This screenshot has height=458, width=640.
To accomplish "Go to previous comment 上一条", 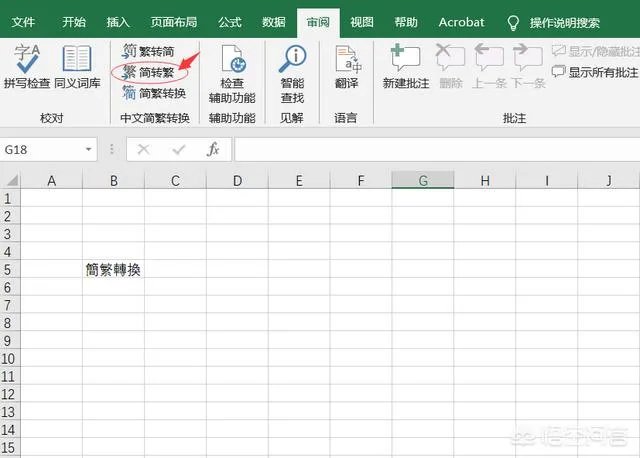I will tap(489, 67).
